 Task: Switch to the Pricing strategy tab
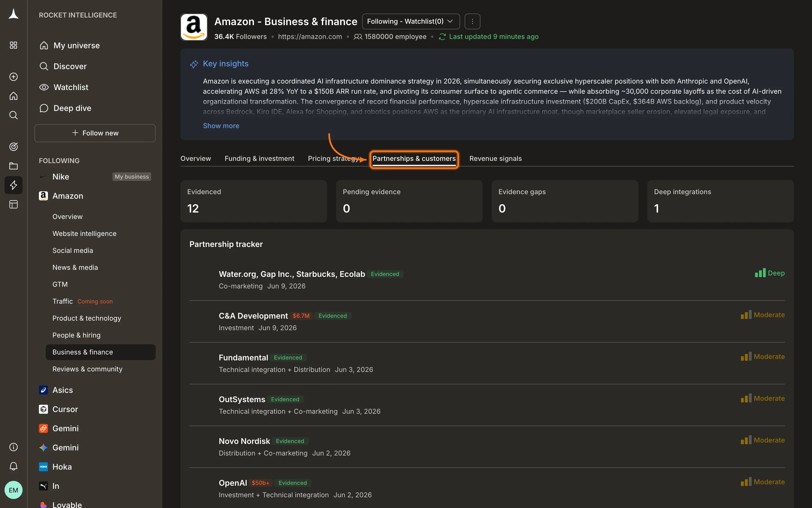[334, 159]
